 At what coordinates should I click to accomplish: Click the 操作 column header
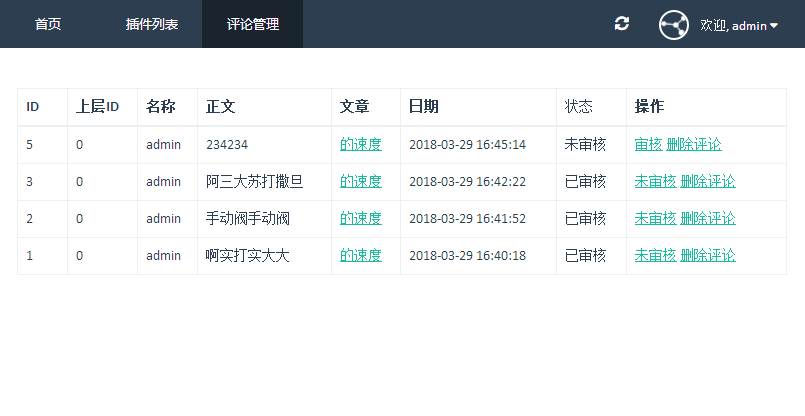coord(649,107)
